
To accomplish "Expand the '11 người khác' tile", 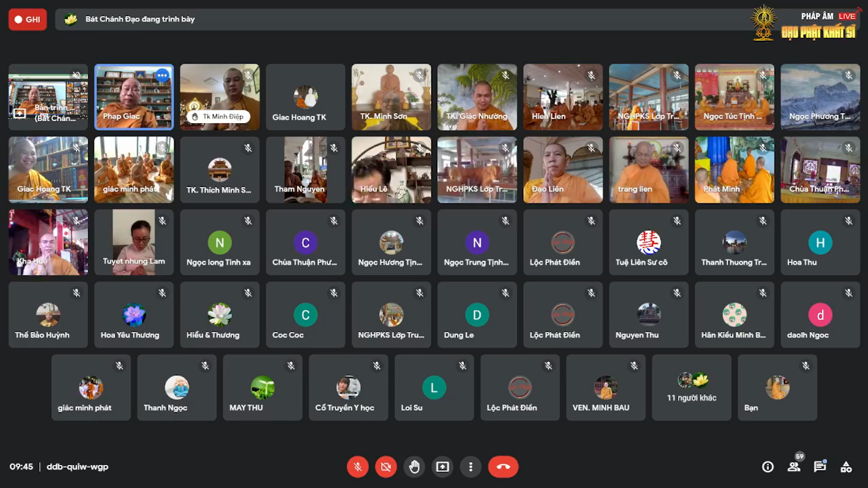I will point(692,388).
